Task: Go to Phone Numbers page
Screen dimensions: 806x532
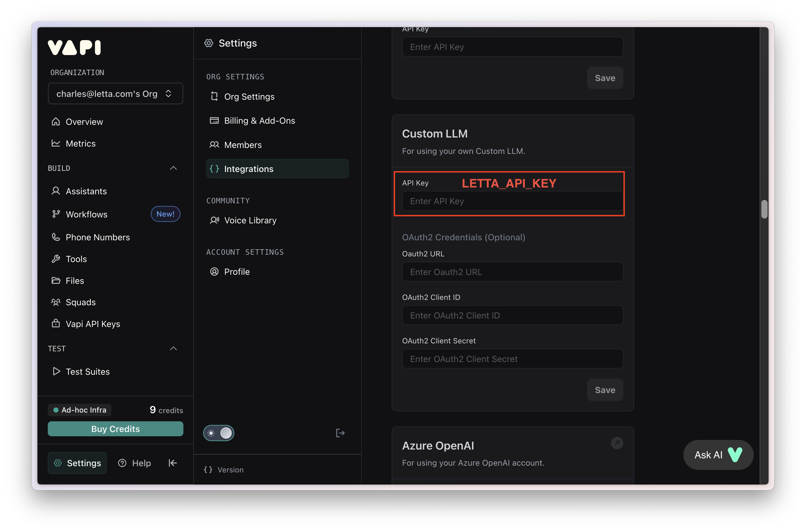Action: 97,237
